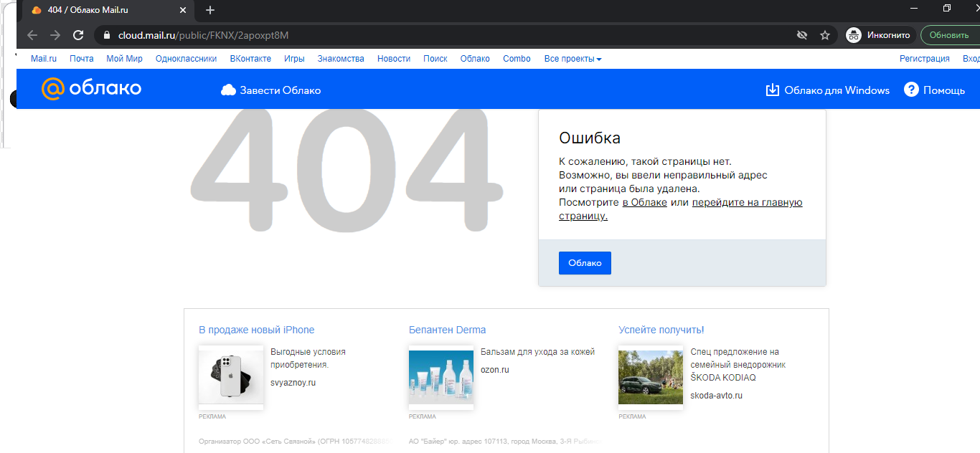Click the browser back arrow
This screenshot has height=453, width=980.
click(x=32, y=35)
